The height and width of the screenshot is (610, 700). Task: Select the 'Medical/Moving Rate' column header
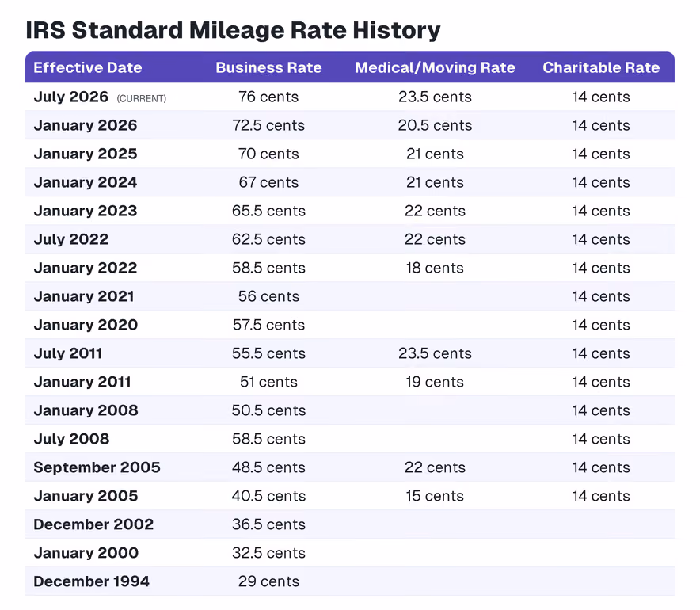tap(435, 67)
